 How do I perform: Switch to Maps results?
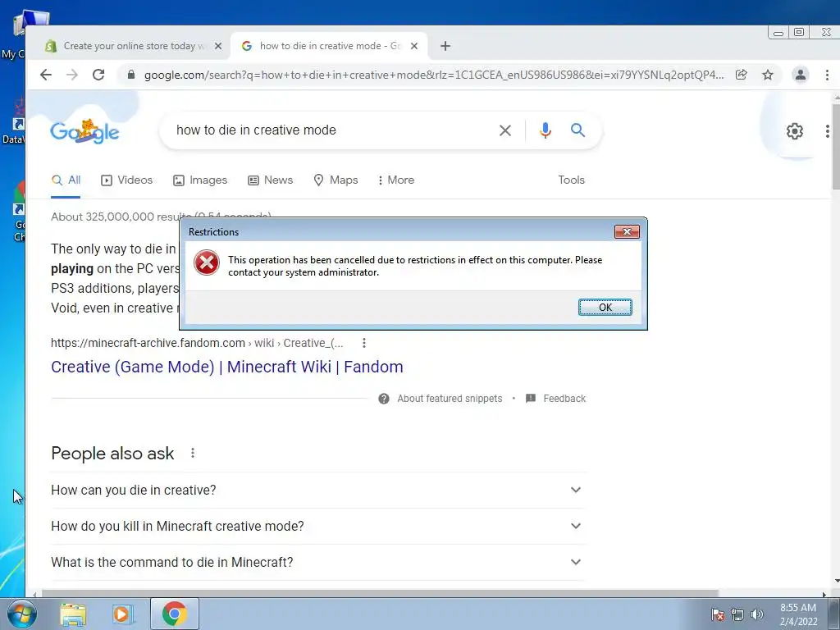[x=336, y=180]
